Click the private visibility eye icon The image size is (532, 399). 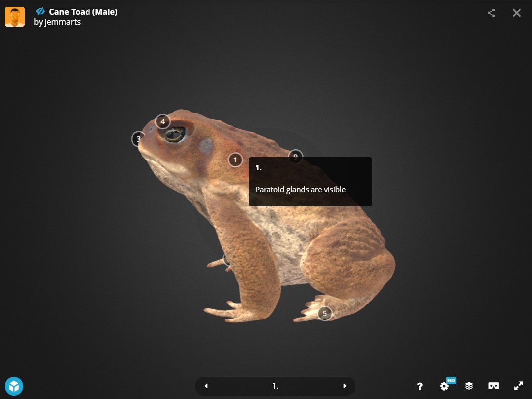tap(41, 12)
